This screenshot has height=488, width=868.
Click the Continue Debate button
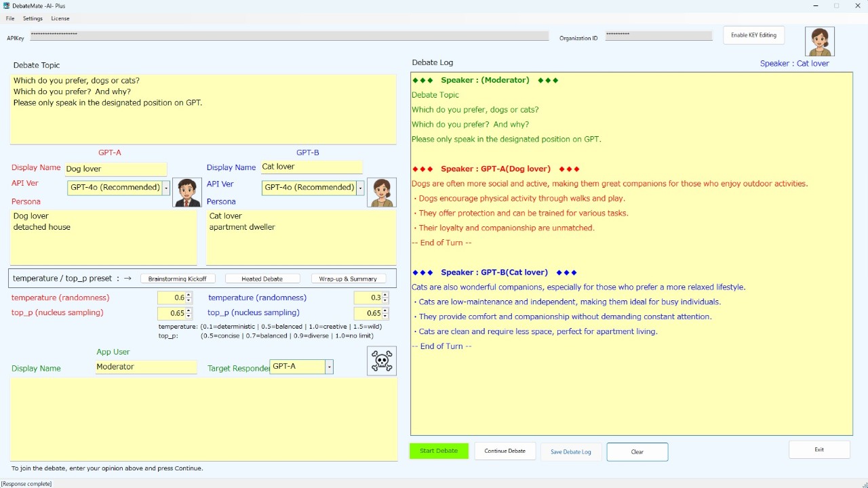point(505,451)
